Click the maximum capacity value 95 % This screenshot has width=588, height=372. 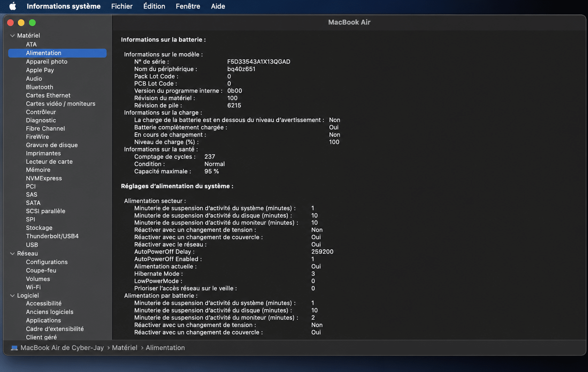click(212, 171)
